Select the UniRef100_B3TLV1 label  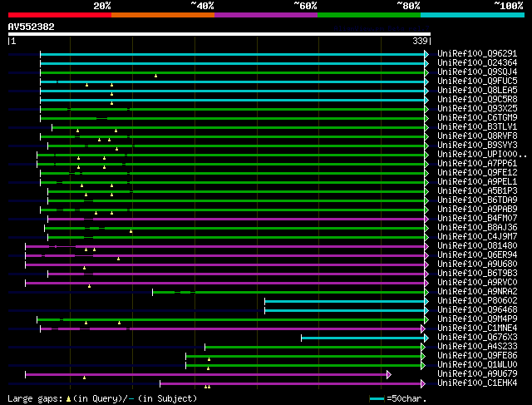point(477,127)
